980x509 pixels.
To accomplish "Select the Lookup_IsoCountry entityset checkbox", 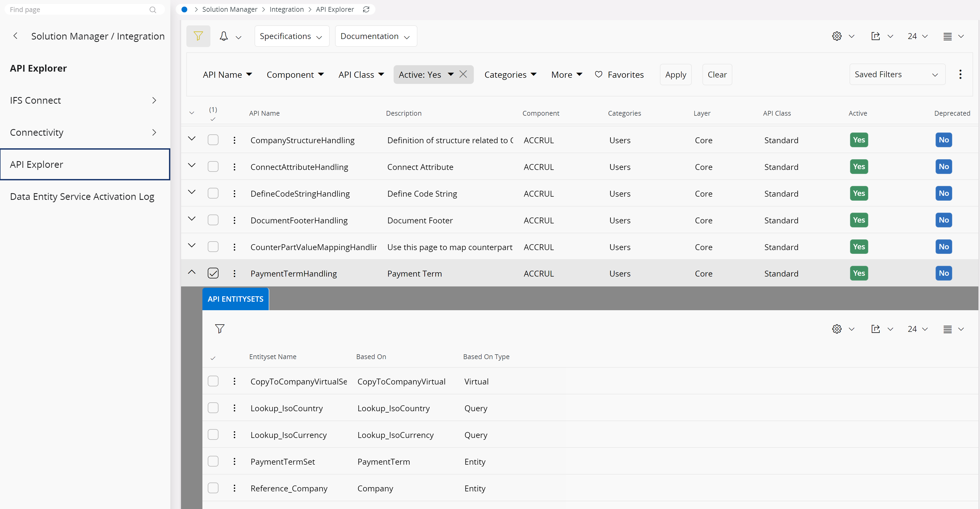I will (213, 408).
